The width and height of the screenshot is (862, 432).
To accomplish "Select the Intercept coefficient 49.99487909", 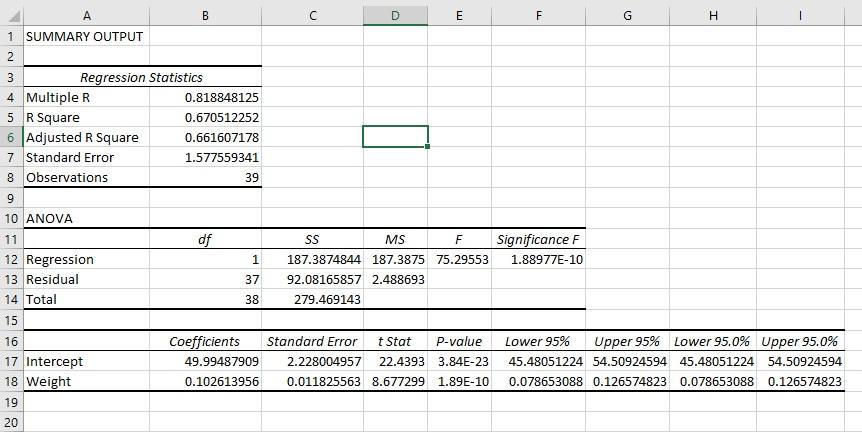I will point(206,362).
